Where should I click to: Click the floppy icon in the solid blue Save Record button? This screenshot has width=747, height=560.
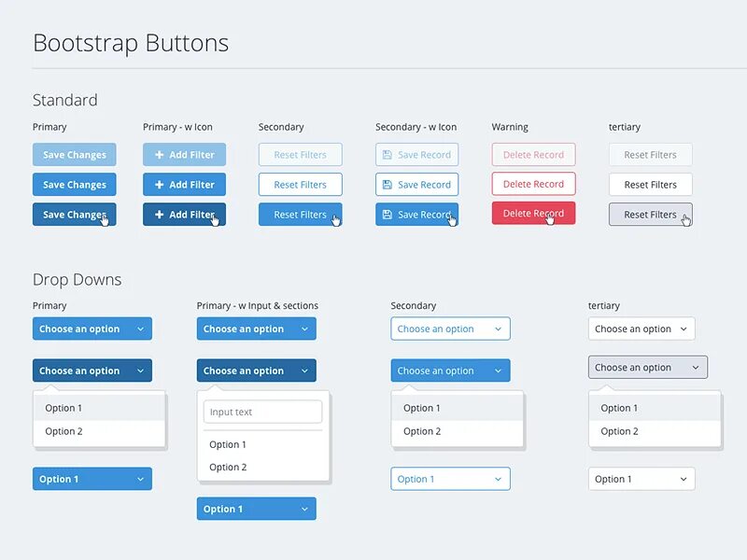click(388, 215)
